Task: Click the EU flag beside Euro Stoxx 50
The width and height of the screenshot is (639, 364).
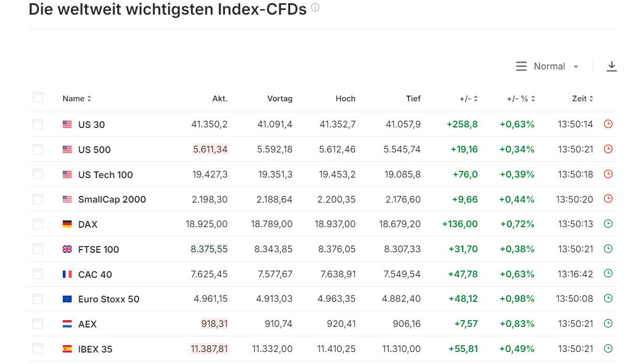Action: [67, 299]
